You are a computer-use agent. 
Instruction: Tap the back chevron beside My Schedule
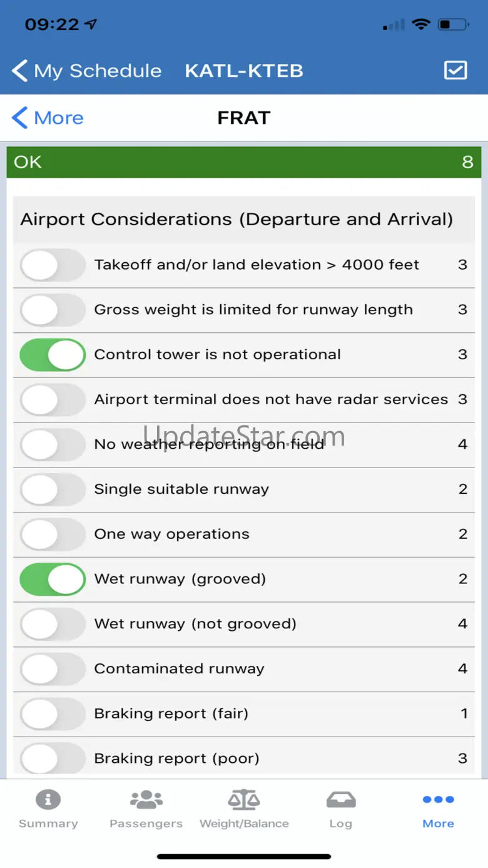tap(20, 71)
